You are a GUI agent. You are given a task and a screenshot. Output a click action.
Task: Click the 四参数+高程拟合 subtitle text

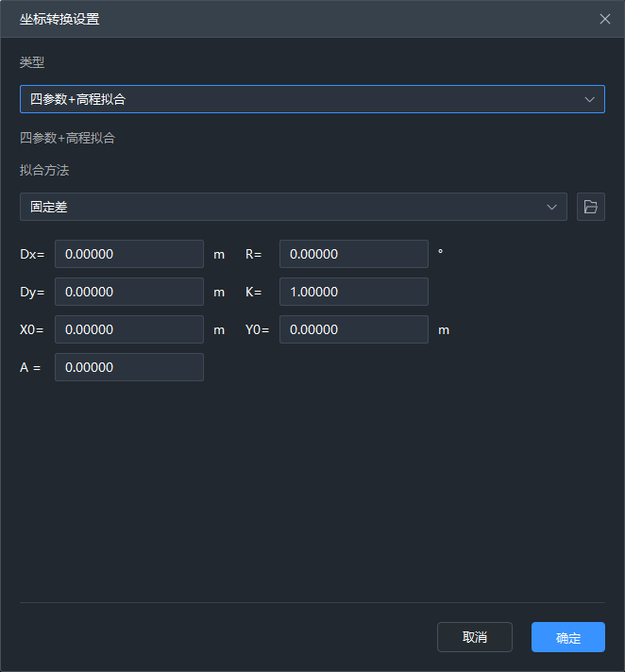[67, 138]
